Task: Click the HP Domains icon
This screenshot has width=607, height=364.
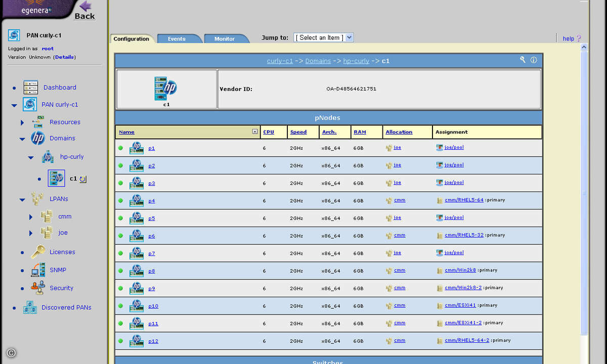Action: point(38,138)
